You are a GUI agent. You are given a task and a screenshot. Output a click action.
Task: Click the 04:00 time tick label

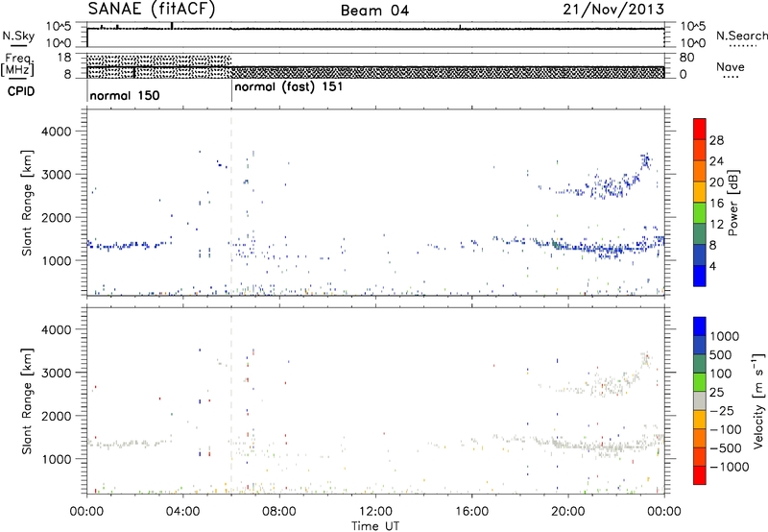[x=182, y=512]
